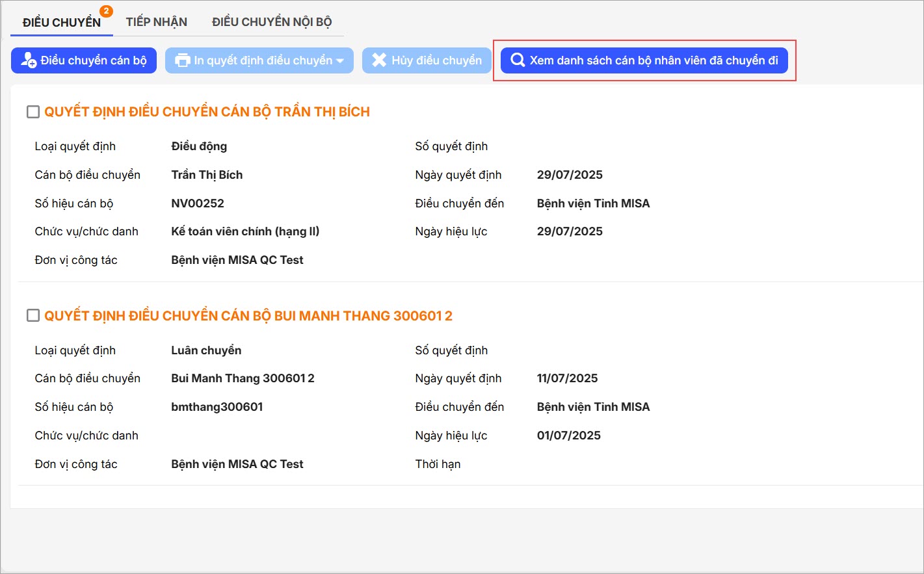Click "Bệnh viện MISA QC Test" in Trần Thị Bích's card
This screenshot has height=574, width=924.
tap(237, 260)
